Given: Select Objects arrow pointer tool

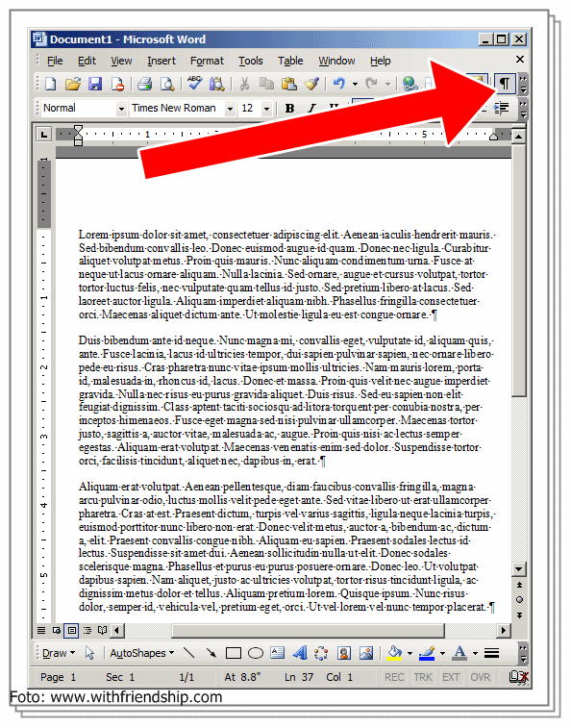Looking at the screenshot, I should tap(89, 653).
